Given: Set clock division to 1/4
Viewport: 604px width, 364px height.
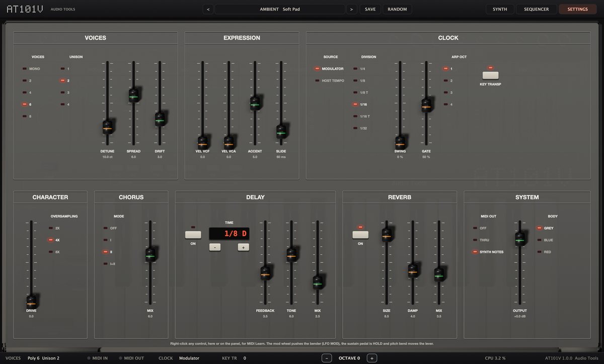Looking at the screenshot, I should click(359, 68).
